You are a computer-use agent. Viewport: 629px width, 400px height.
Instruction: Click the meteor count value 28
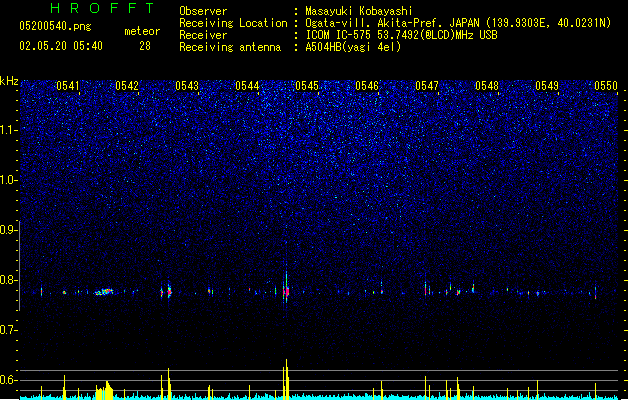145,46
